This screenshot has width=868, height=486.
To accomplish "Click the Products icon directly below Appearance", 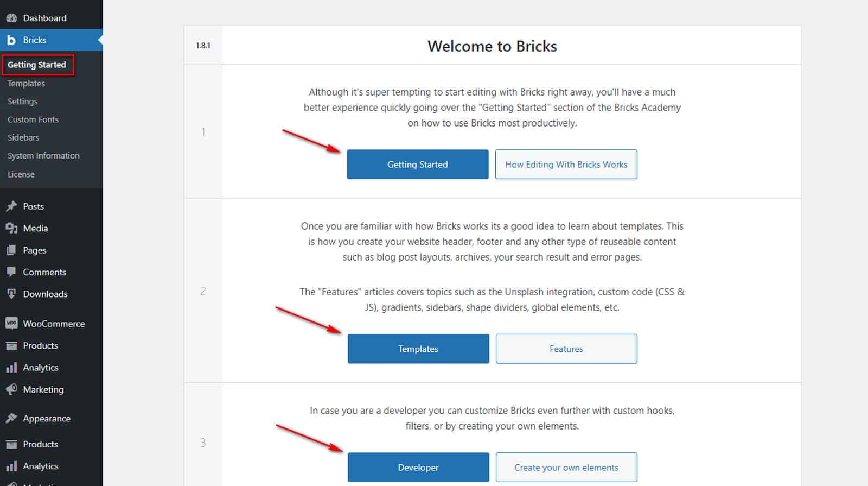I will click(11, 444).
